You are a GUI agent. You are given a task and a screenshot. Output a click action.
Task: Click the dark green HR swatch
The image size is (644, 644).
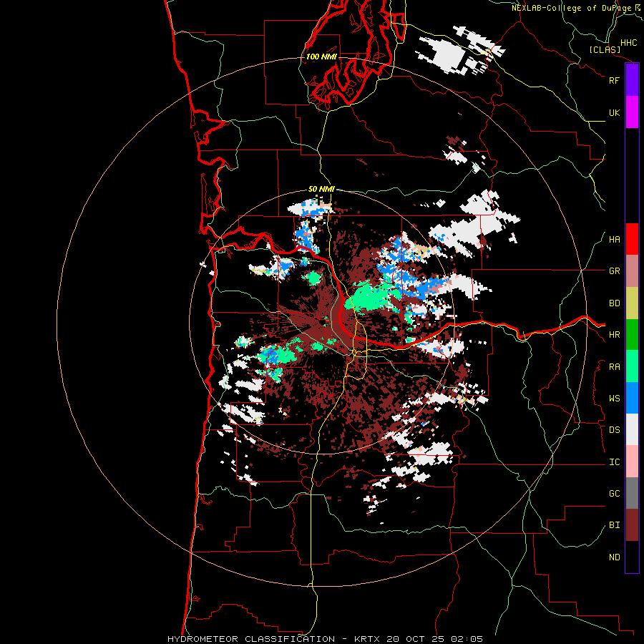click(x=632, y=334)
